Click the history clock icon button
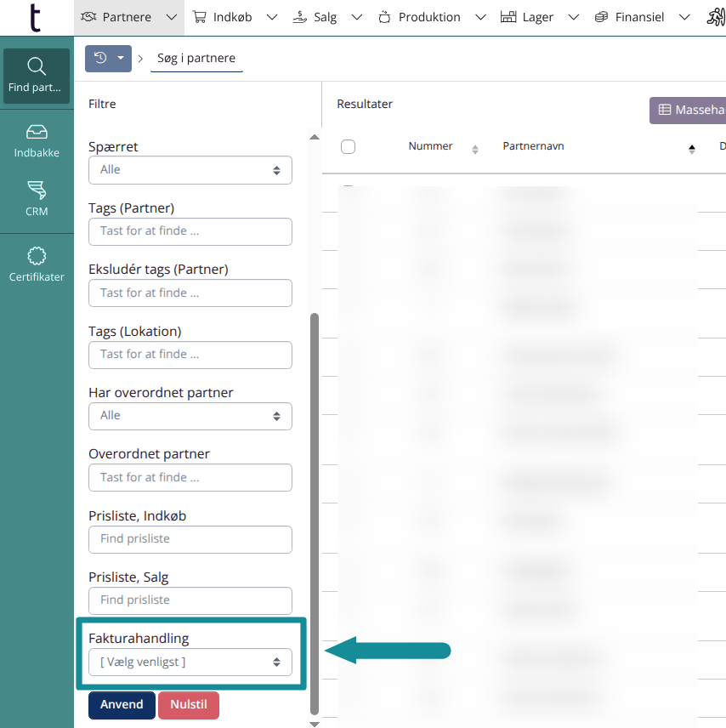This screenshot has width=726, height=728. pyautogui.click(x=100, y=58)
